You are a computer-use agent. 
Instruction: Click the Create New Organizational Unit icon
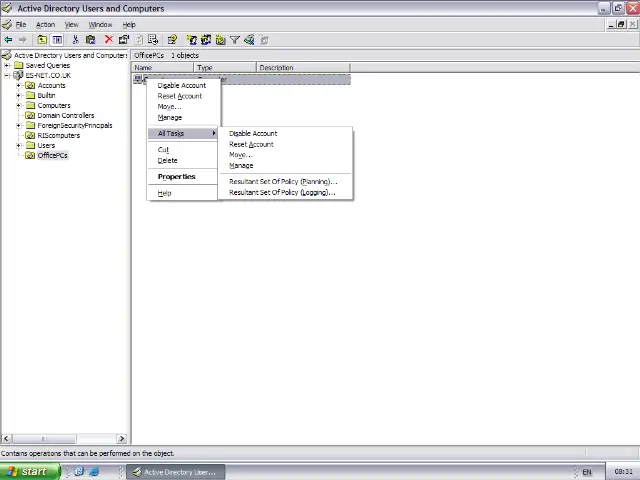[x=220, y=40]
